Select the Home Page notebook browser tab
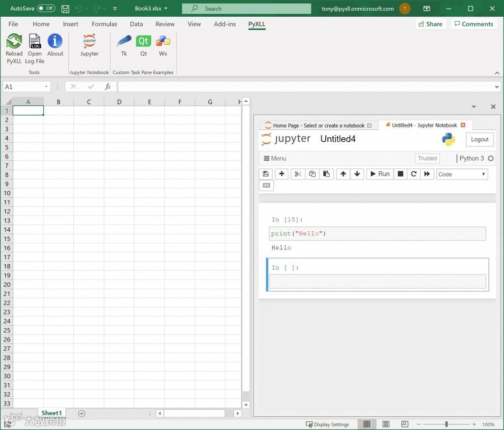The image size is (504, 430). [x=318, y=125]
